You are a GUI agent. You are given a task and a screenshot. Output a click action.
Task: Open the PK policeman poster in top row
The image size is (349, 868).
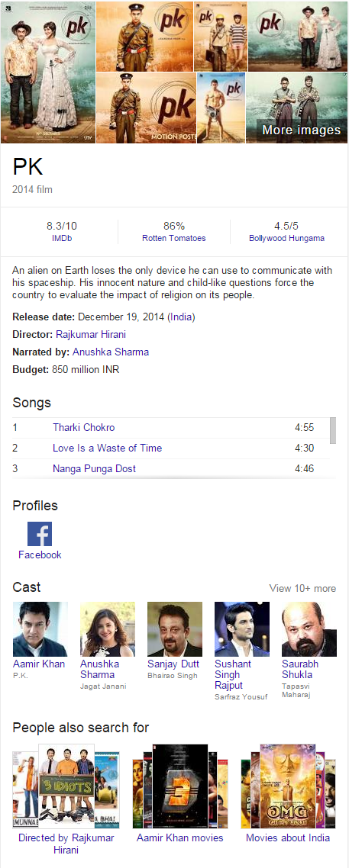(144, 37)
